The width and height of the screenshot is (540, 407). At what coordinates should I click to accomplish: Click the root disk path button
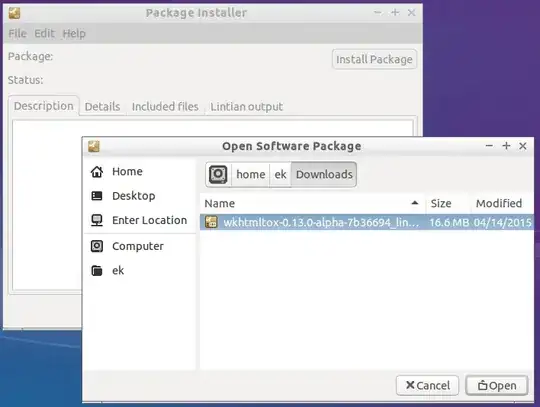pyautogui.click(x=218, y=174)
